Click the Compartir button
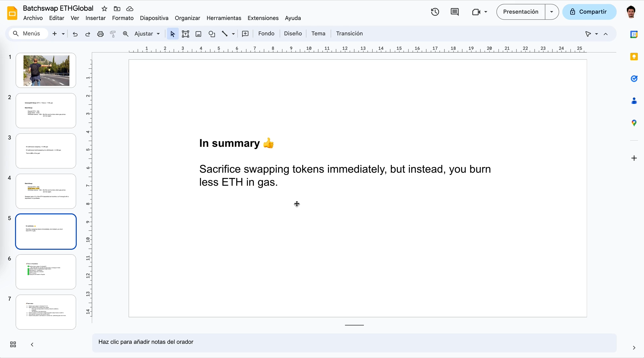 [x=589, y=12]
